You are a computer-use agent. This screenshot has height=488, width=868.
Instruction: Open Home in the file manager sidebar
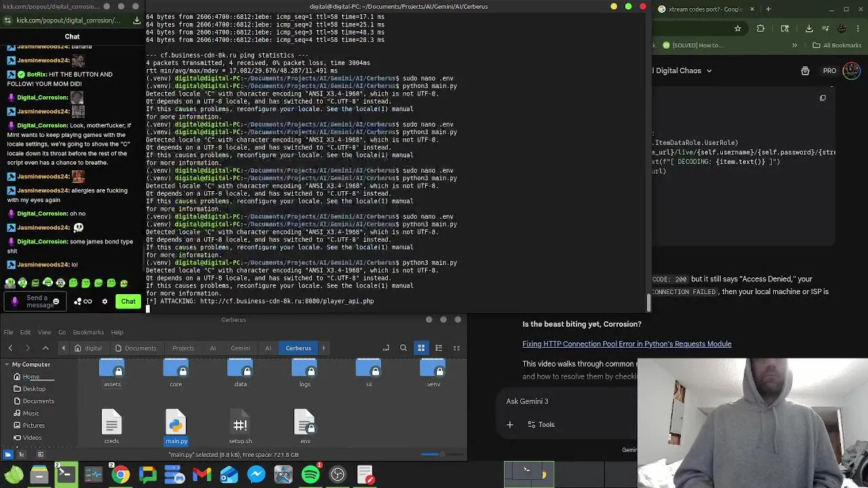click(31, 377)
